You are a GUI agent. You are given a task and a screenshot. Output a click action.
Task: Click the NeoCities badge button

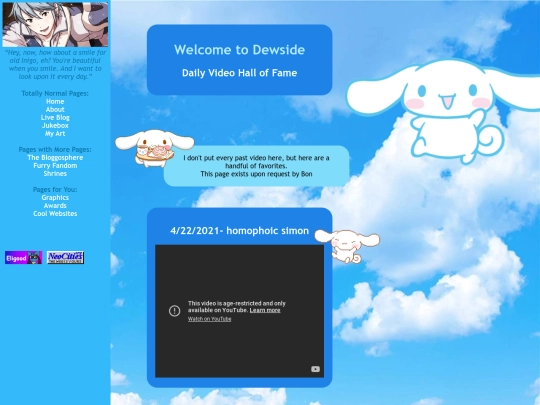65,258
